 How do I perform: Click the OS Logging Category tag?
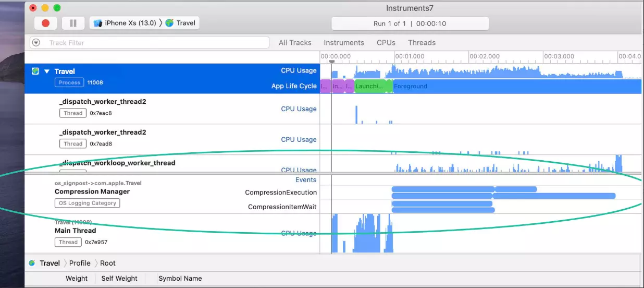click(x=88, y=203)
